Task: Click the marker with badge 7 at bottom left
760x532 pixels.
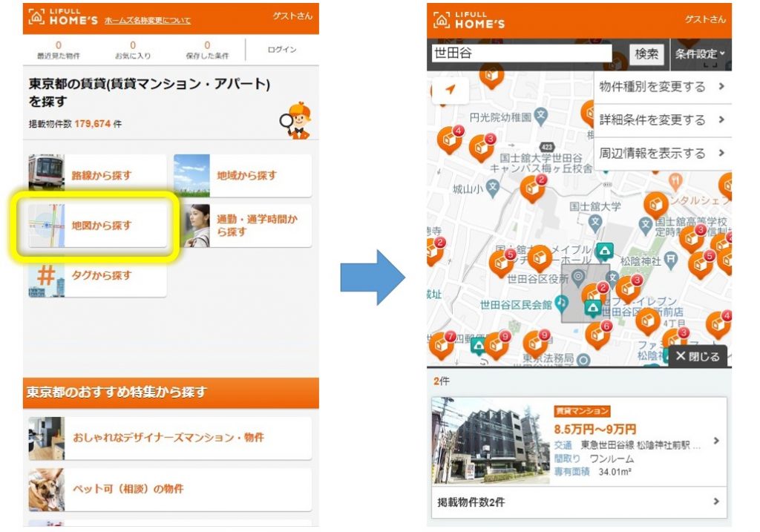Action: click(442, 344)
